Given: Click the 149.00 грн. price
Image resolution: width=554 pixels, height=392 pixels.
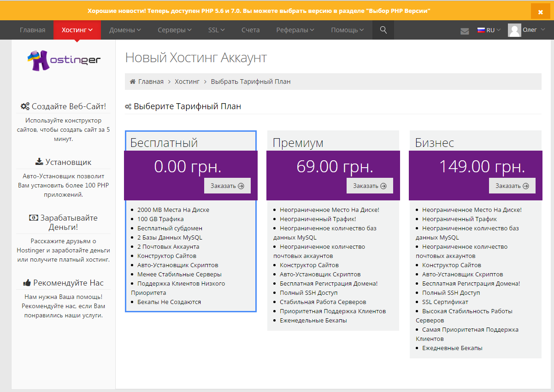Looking at the screenshot, I should pos(482,166).
